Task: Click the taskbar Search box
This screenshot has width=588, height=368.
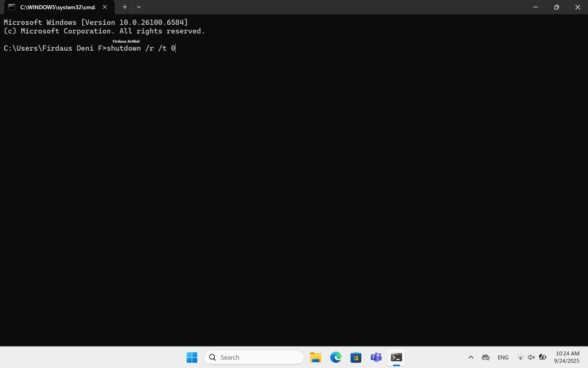Action: pos(254,357)
